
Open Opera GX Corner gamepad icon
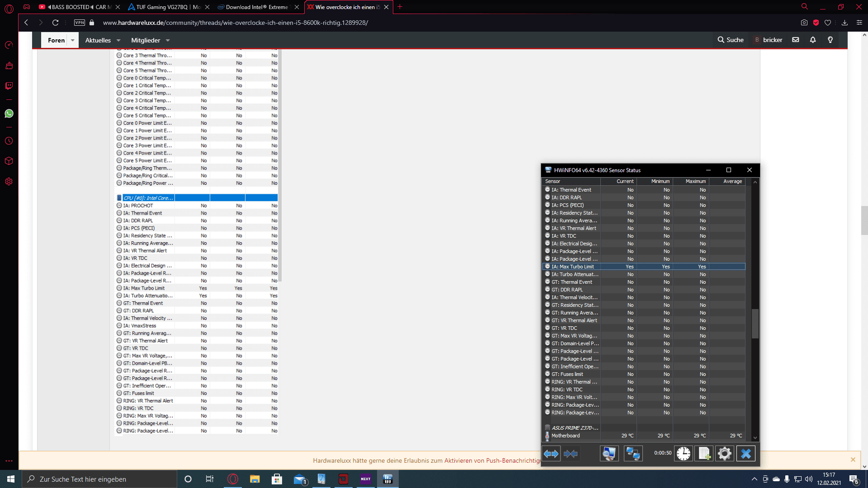(27, 7)
